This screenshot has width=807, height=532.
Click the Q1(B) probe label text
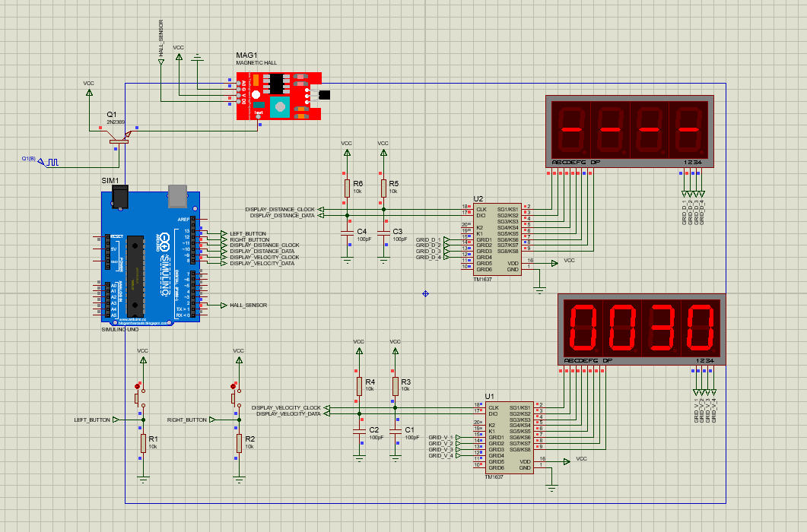(28, 159)
